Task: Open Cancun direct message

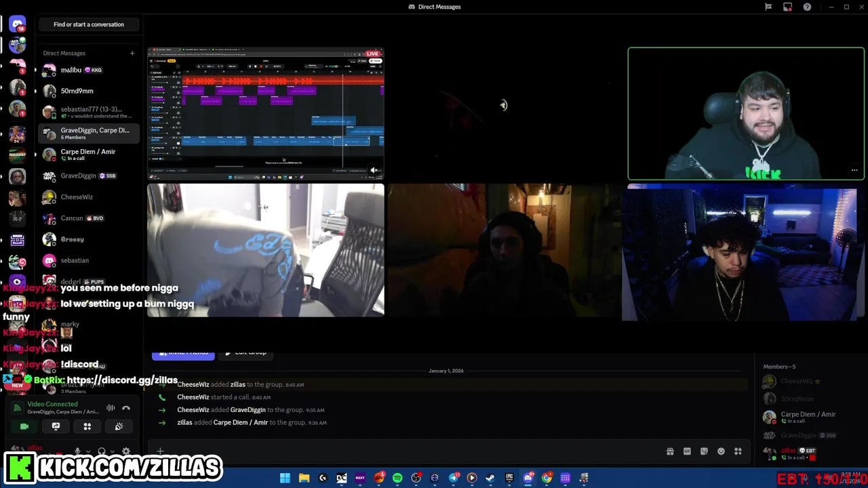Action: coord(89,218)
